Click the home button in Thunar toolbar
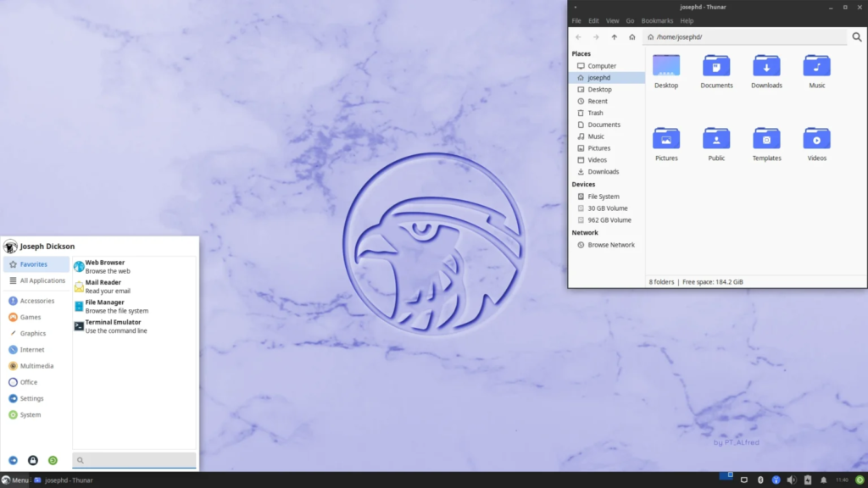 (632, 37)
